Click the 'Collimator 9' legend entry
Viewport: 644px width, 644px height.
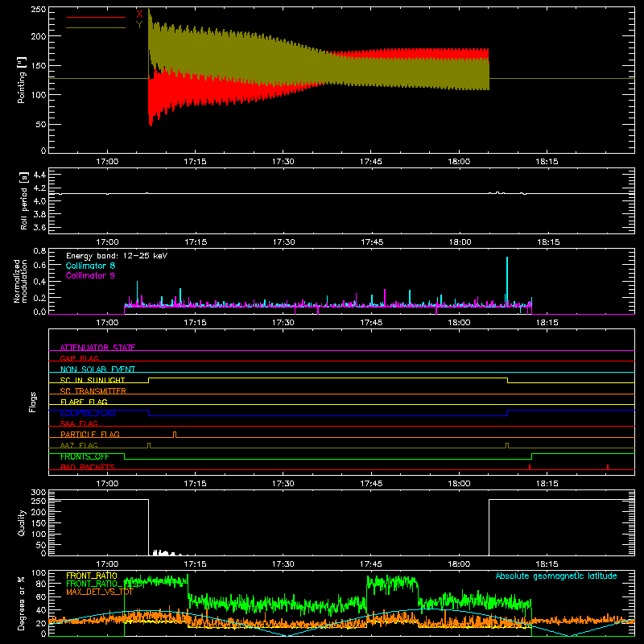[90, 275]
